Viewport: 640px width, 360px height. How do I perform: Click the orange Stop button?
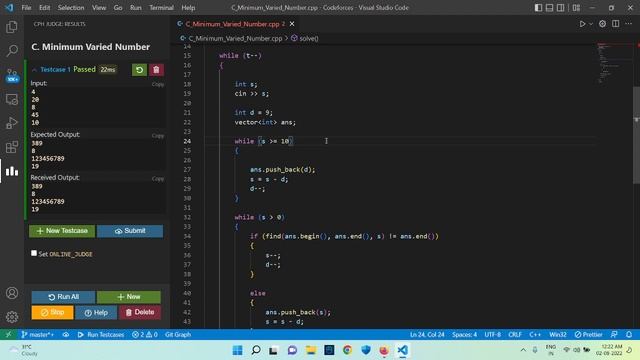coord(53,312)
